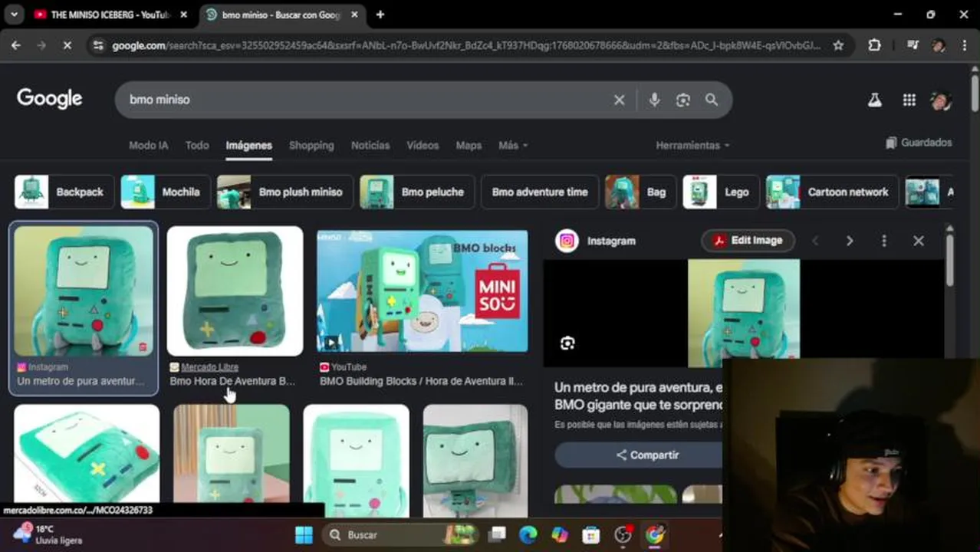Open the Instagram source icon in preview
The width and height of the screenshot is (980, 552).
[x=567, y=241]
